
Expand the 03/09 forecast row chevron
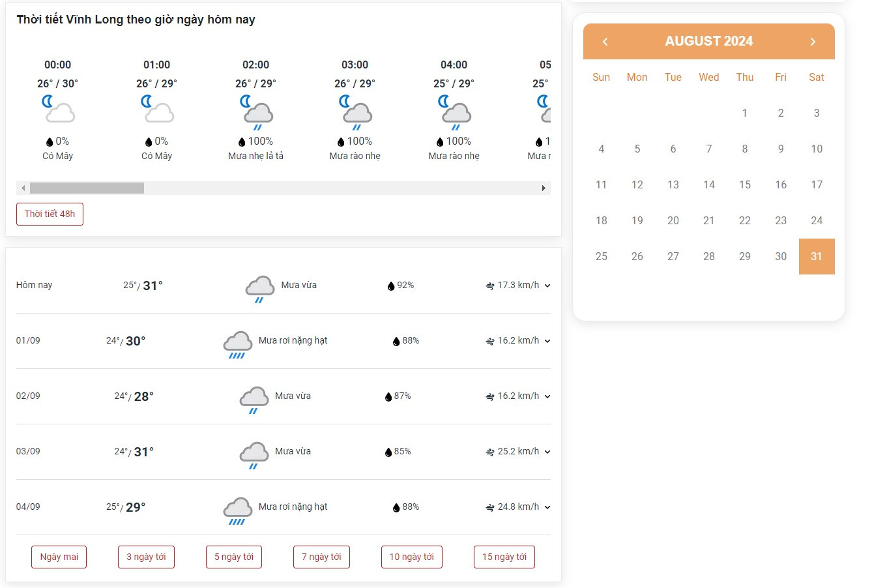(547, 452)
